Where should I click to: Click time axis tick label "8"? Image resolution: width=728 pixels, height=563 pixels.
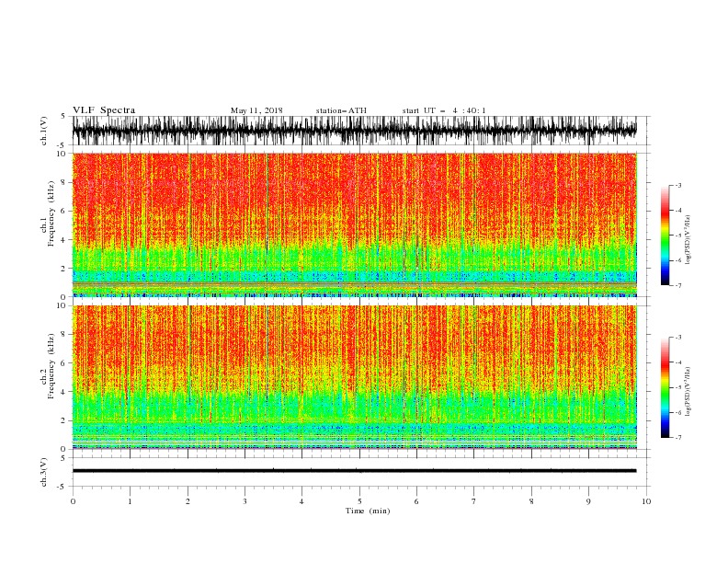click(x=531, y=501)
